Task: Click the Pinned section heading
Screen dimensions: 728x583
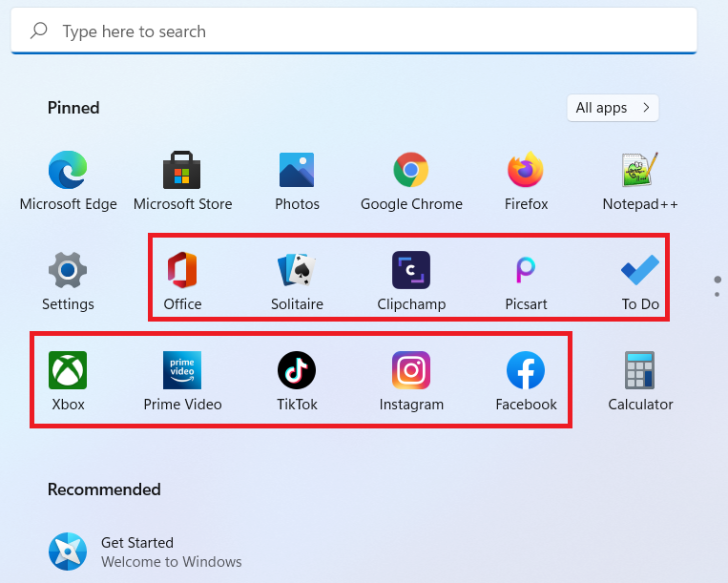Action: 73,108
